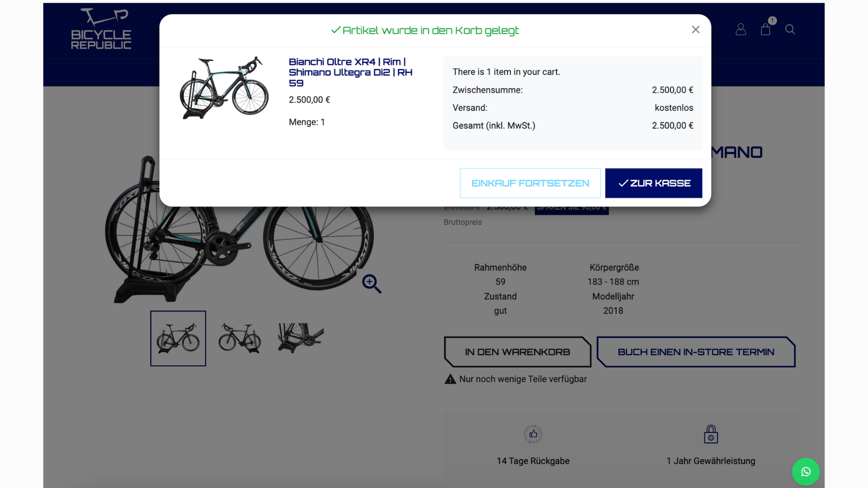Screen dimensions: 868x488
Task: Click the Versand kostenlos value
Action: pyautogui.click(x=674, y=108)
